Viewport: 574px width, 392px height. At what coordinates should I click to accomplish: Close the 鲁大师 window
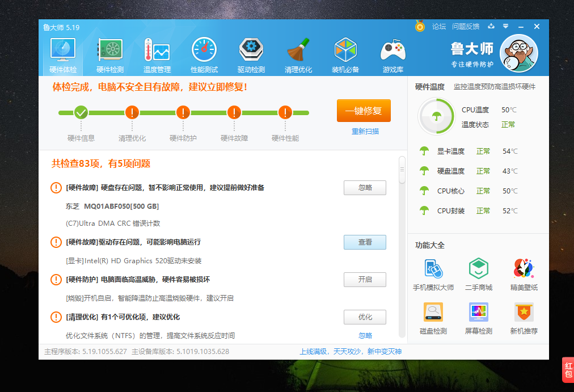pos(537,26)
